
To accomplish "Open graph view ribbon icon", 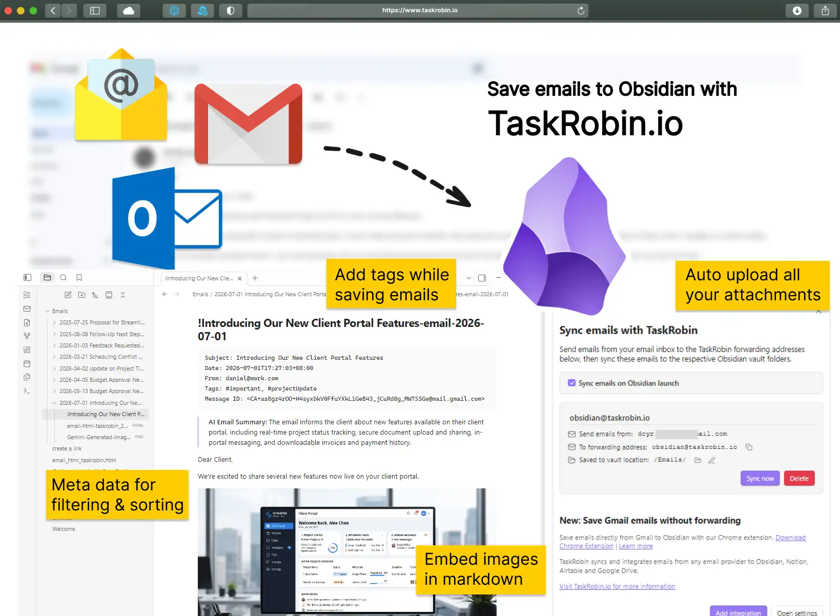I will point(27,336).
